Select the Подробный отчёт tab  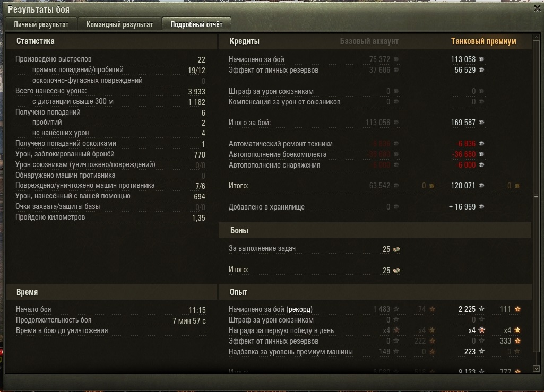(x=196, y=24)
